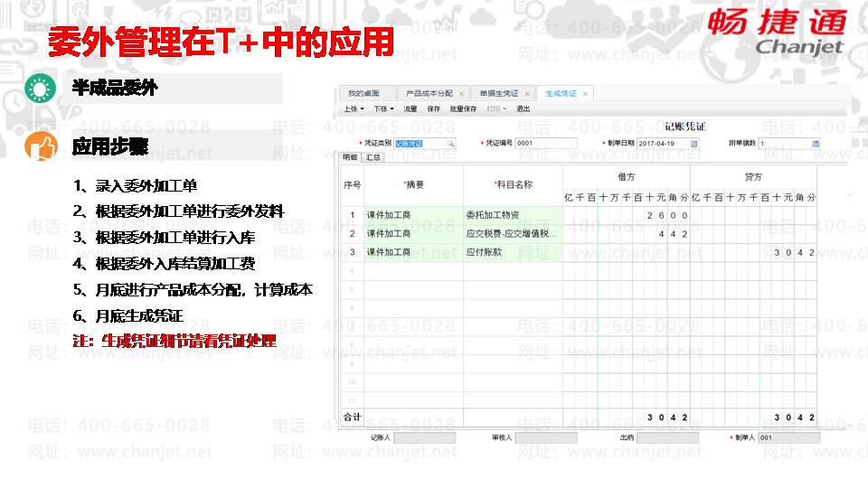This screenshot has width=868, height=488.
Task: Click row number 2 in 序号 column
Action: point(352,233)
